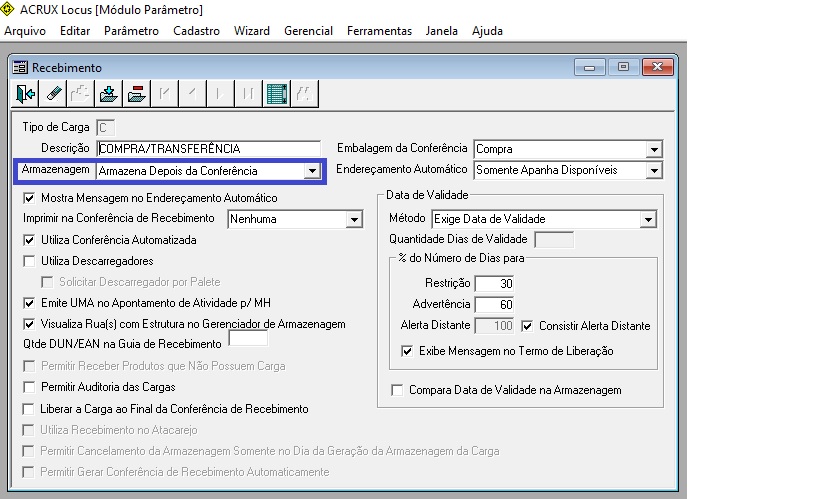Check Compara Data de Validade na Armazenagem
The width and height of the screenshot is (819, 499).
coord(397,390)
